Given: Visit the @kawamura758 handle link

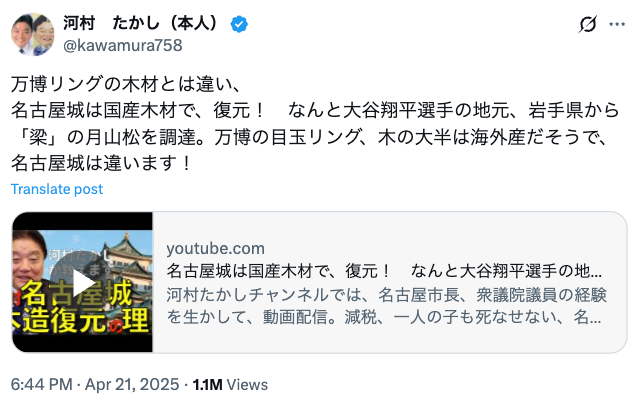Looking at the screenshot, I should [x=122, y=45].
